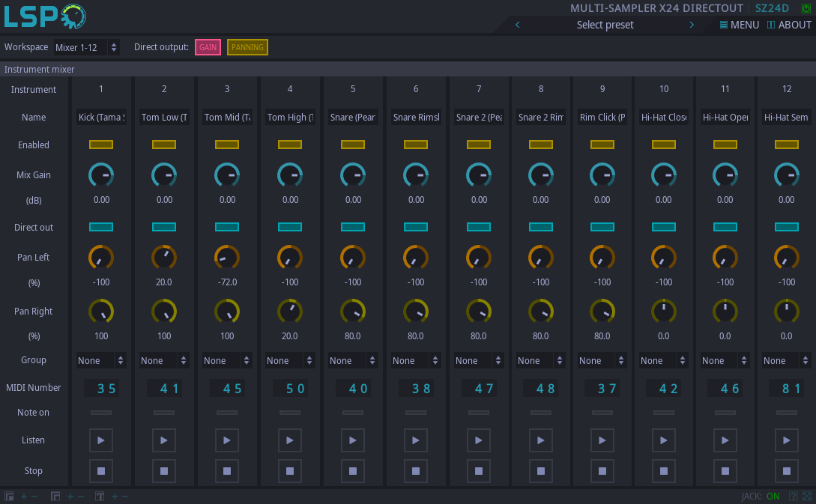Click the green power icon beside SZ24D
Viewport: 816px width, 504px height.
pyautogui.click(x=806, y=8)
